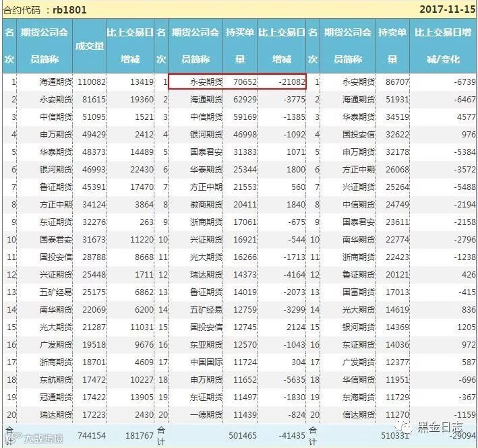The width and height of the screenshot is (478, 448).
Task: Click 东海期货 short position name
Action: (x=359, y=397)
